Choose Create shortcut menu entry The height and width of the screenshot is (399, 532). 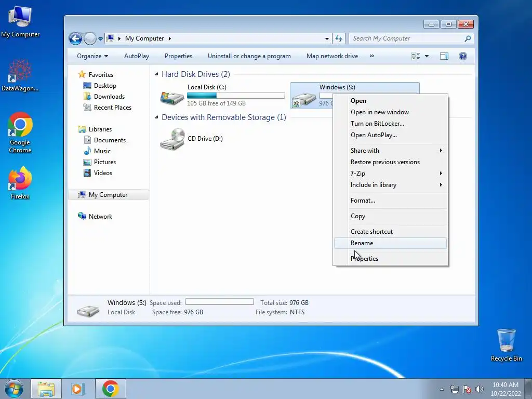390,232
